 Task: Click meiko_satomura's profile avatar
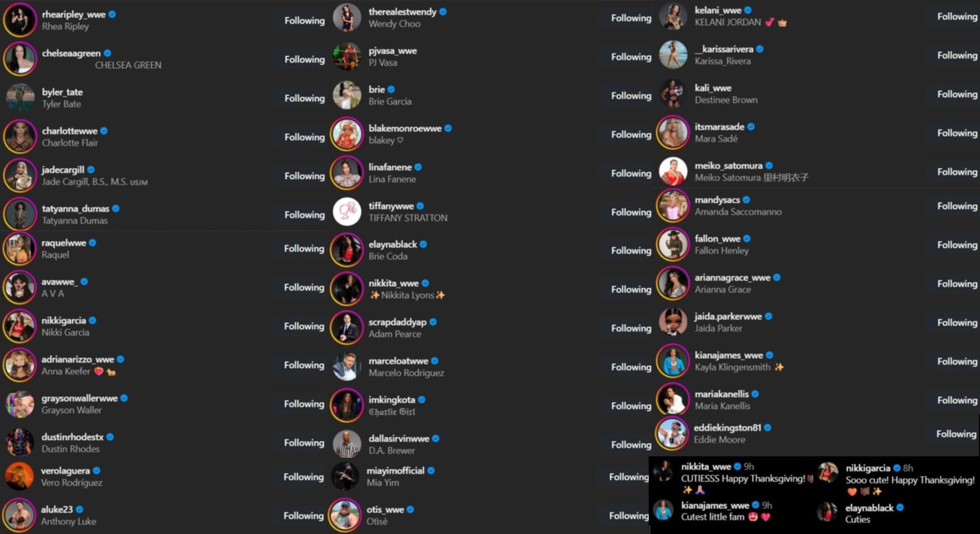[673, 171]
